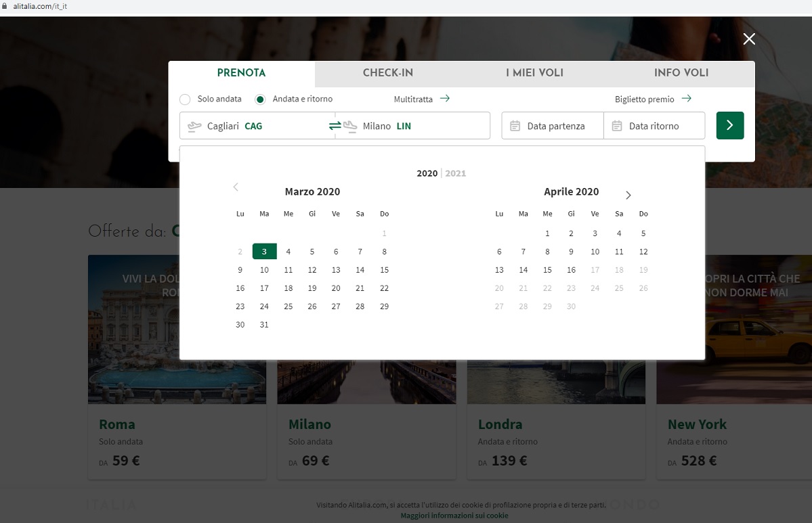Click the arrival airplane icon beside Milano

(x=350, y=126)
